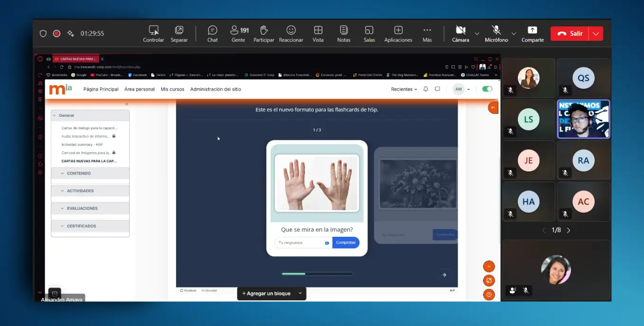
Task: Expand the Recientes dropdown
Action: tap(404, 89)
